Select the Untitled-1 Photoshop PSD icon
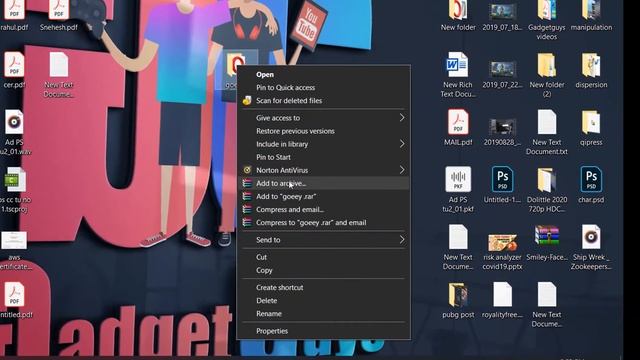 [x=502, y=180]
